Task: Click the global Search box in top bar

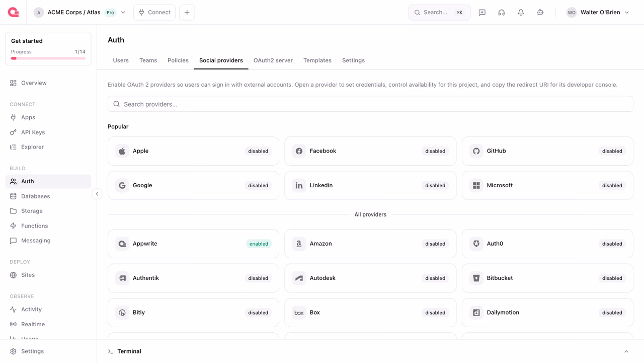Action: pos(439,13)
